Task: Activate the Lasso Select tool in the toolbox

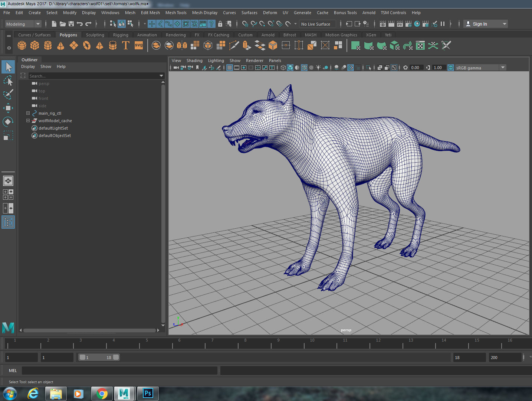Action: click(x=8, y=81)
